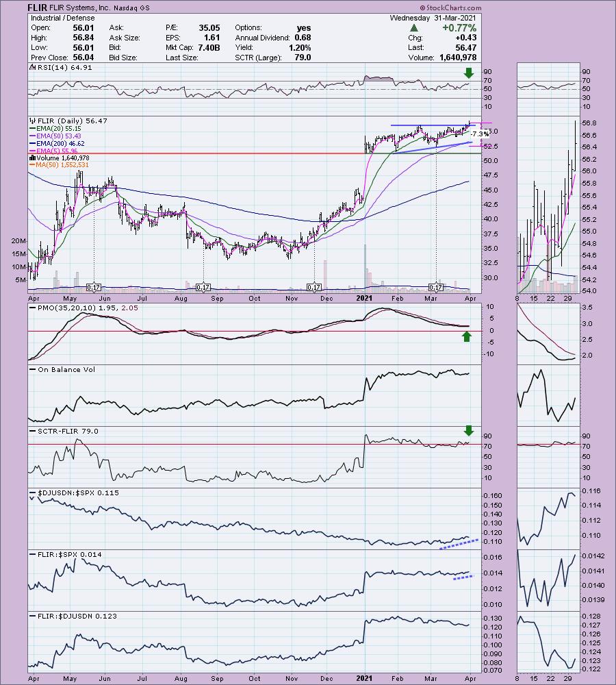This screenshot has height=685, width=616.
Task: Click the 'FLIR:$SPX 0.014' panel label
Action: pos(69,554)
